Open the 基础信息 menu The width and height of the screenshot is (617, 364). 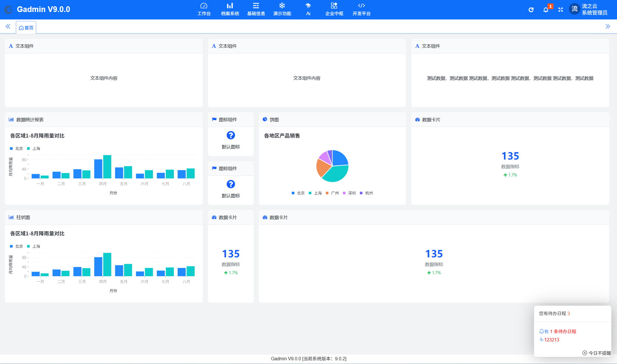click(256, 9)
